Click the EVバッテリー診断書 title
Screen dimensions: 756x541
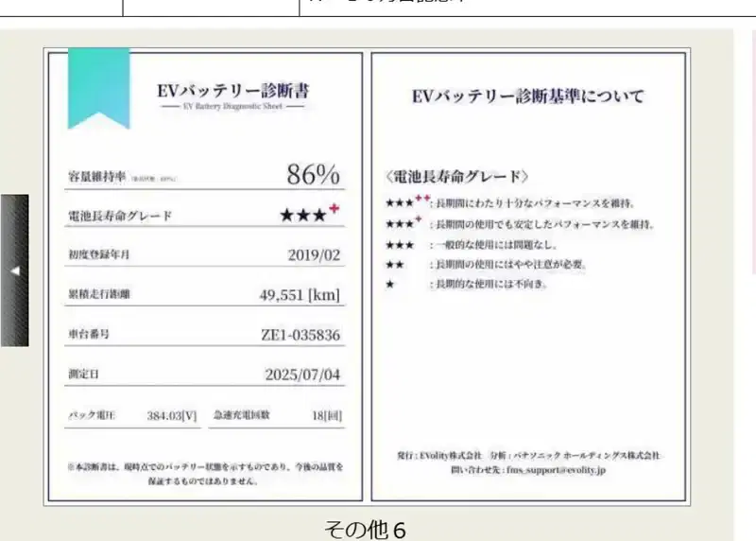pyautogui.click(x=232, y=90)
